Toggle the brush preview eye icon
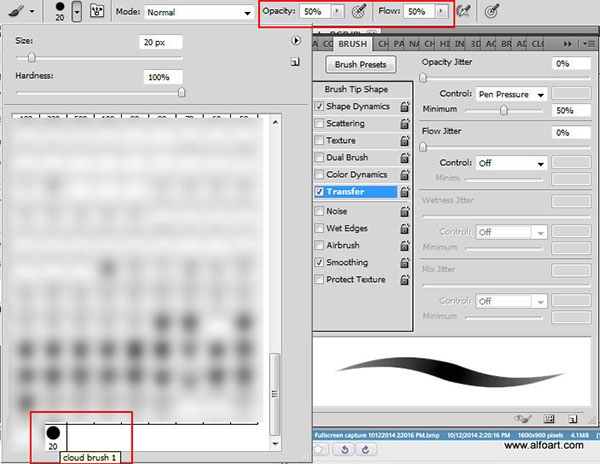The width and height of the screenshot is (600, 464). 522,419
